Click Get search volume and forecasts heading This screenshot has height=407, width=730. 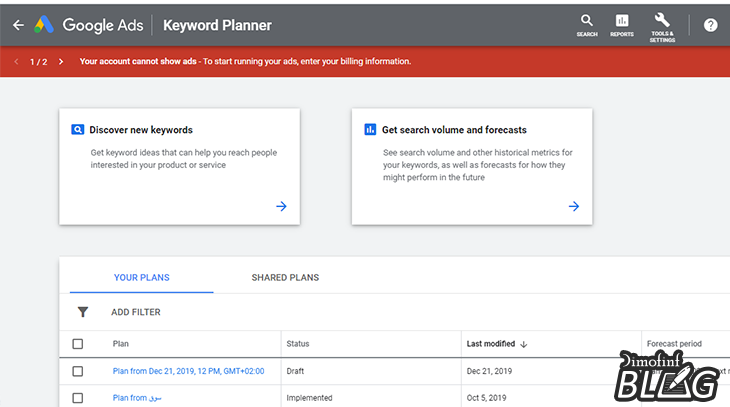point(454,130)
